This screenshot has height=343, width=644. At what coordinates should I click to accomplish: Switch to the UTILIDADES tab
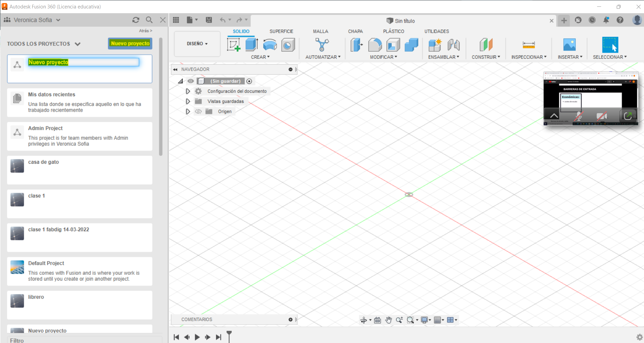click(x=437, y=31)
